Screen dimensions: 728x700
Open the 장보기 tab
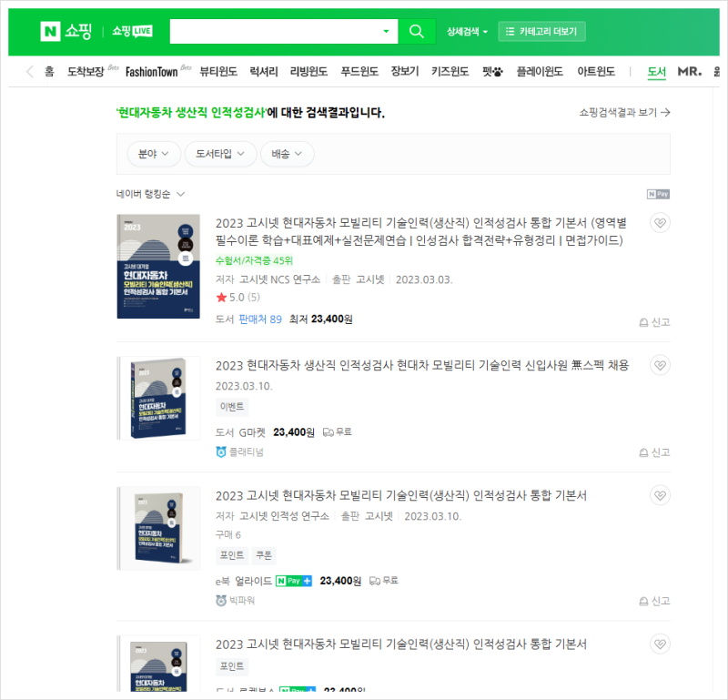[x=405, y=72]
